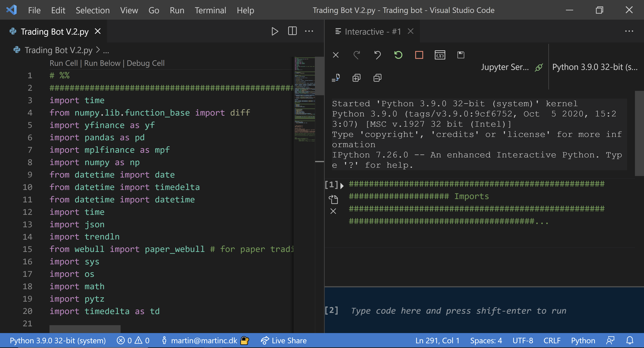Viewport: 644px width, 348px height.
Task: Open the Interactive window overflow menu
Action: click(x=629, y=31)
